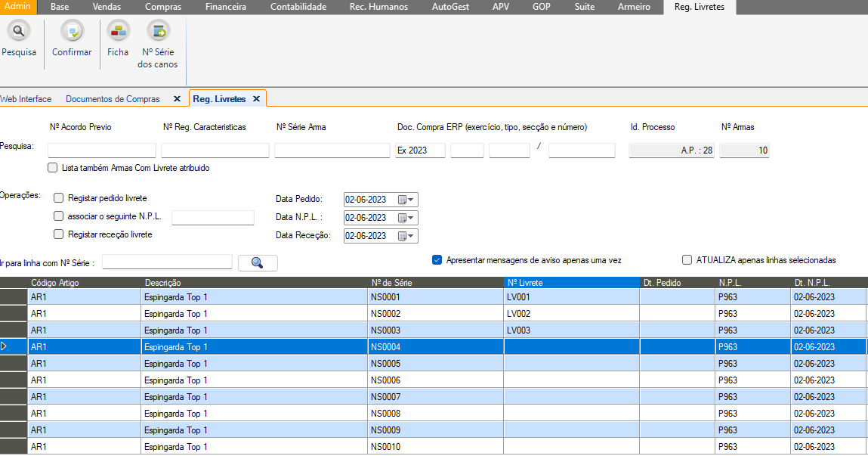The height and width of the screenshot is (456, 868).
Task: Enable Lista também Armas Com Livrete atribuido
Action: pyautogui.click(x=53, y=168)
